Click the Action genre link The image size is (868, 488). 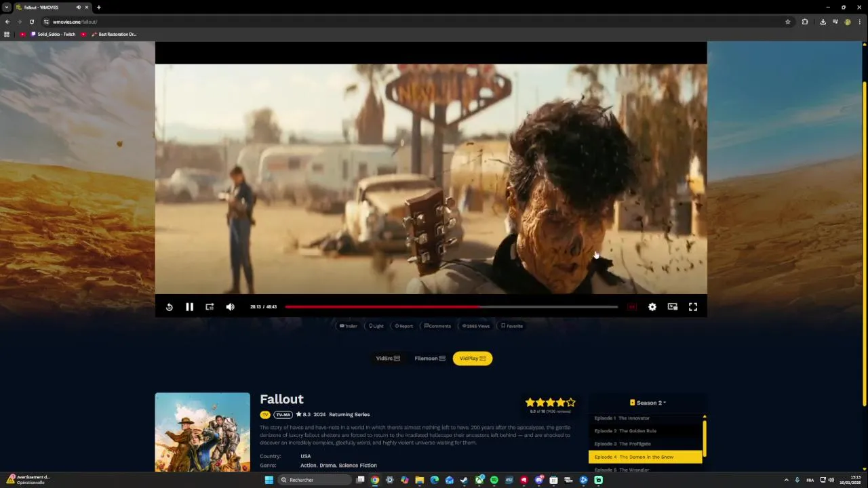coord(309,466)
